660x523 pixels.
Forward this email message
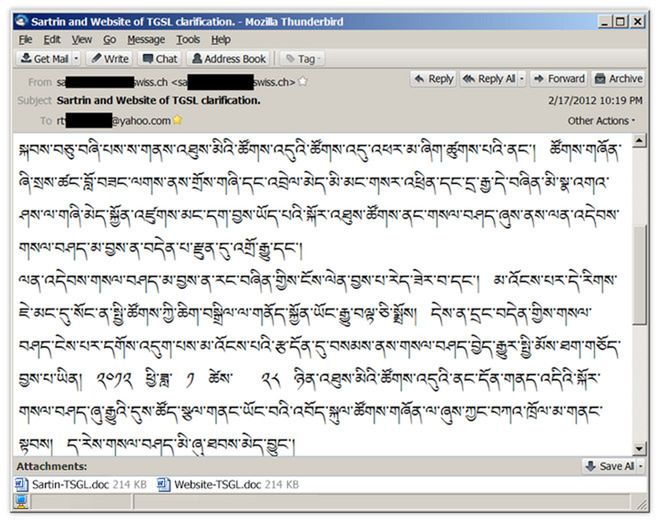click(x=559, y=79)
